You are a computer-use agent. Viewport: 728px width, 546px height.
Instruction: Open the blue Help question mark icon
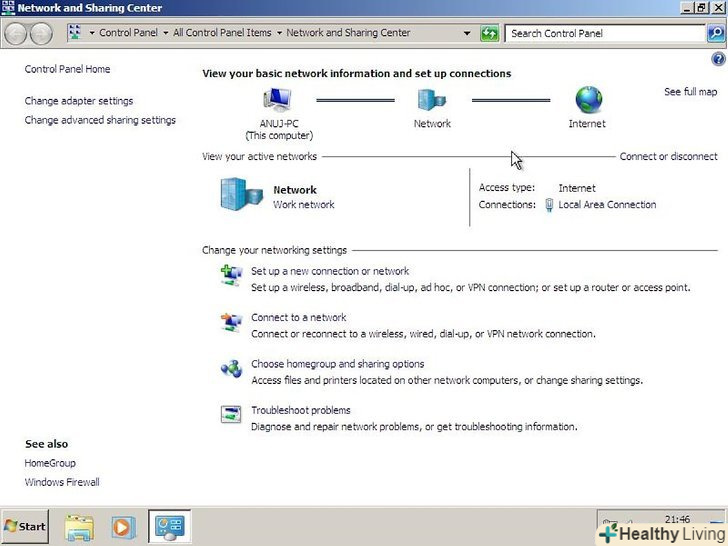(x=718, y=59)
